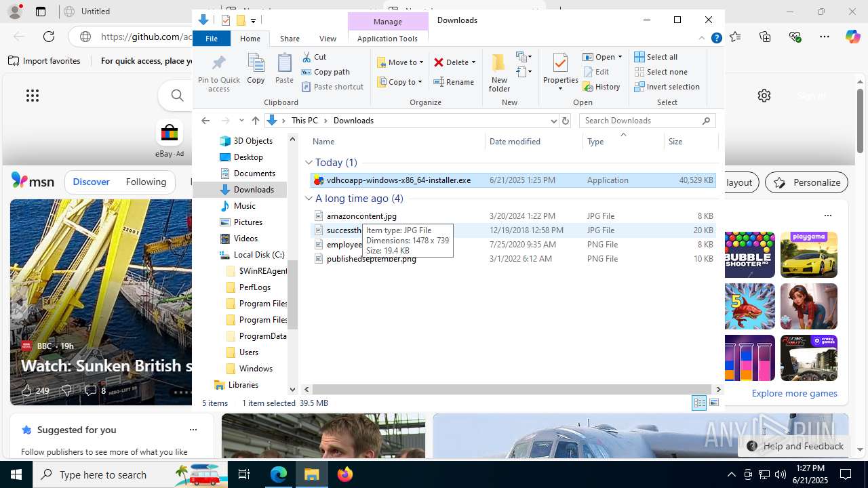Image resolution: width=868 pixels, height=488 pixels.
Task: Click Import favorites in Edge
Action: (44, 61)
